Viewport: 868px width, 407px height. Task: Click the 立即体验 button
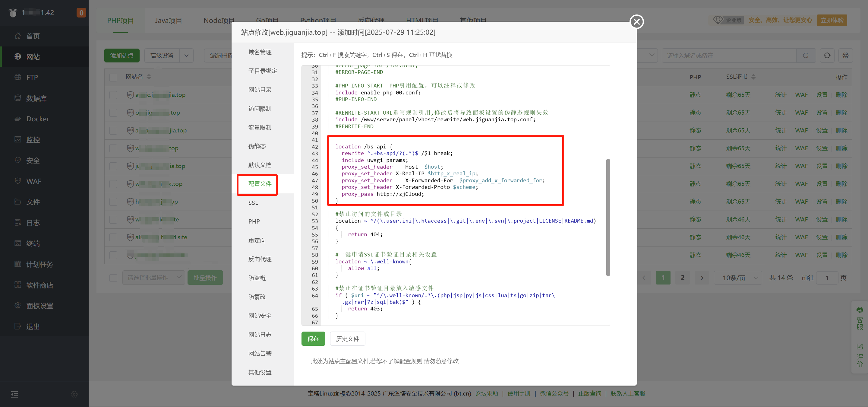tap(832, 20)
